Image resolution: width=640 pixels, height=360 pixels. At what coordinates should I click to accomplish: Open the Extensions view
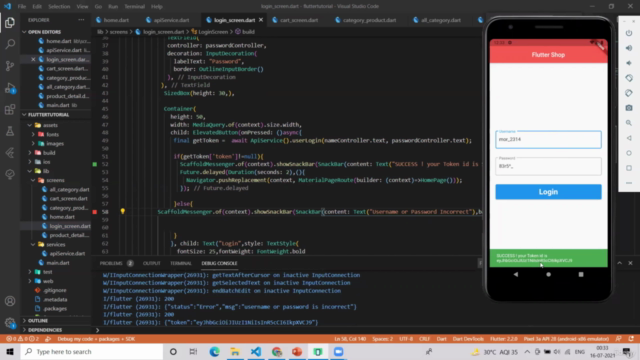click(10, 109)
